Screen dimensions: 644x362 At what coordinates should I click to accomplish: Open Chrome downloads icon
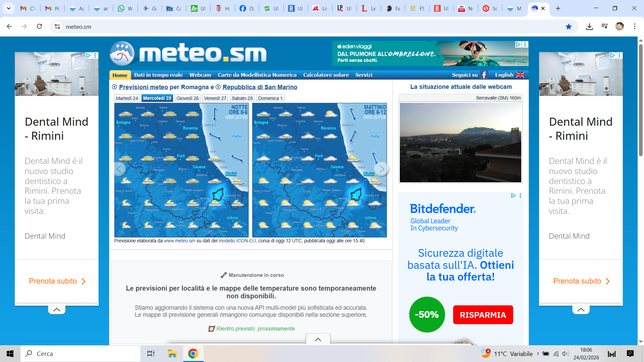[589, 27]
